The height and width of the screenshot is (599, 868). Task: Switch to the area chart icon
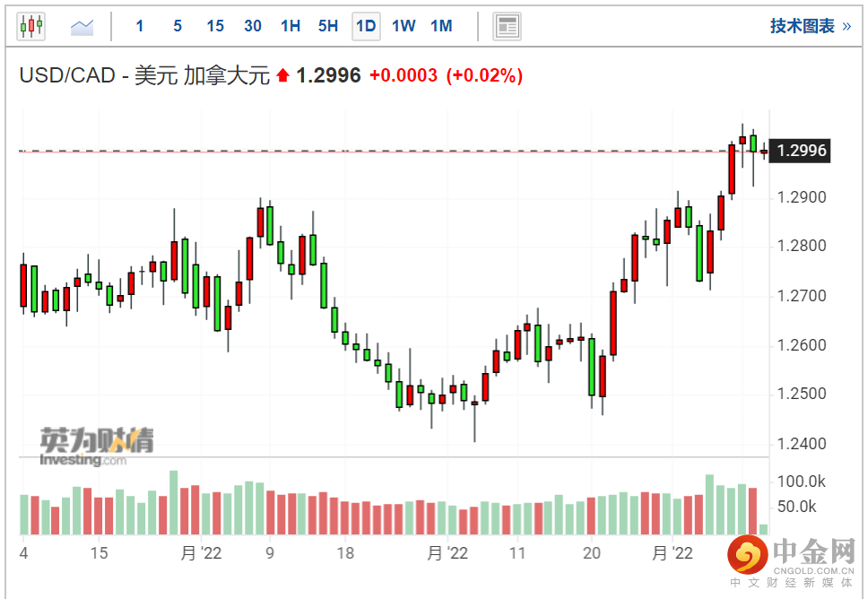tap(82, 26)
